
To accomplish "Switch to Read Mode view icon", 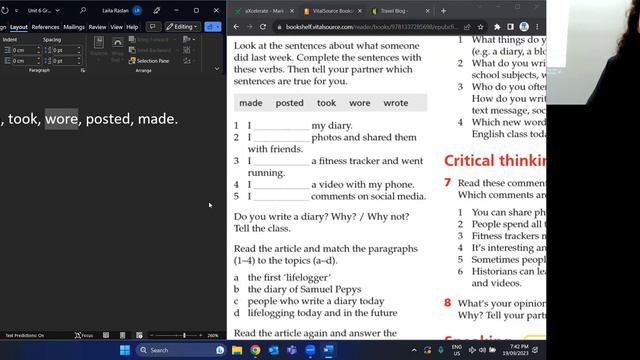I will (106, 335).
